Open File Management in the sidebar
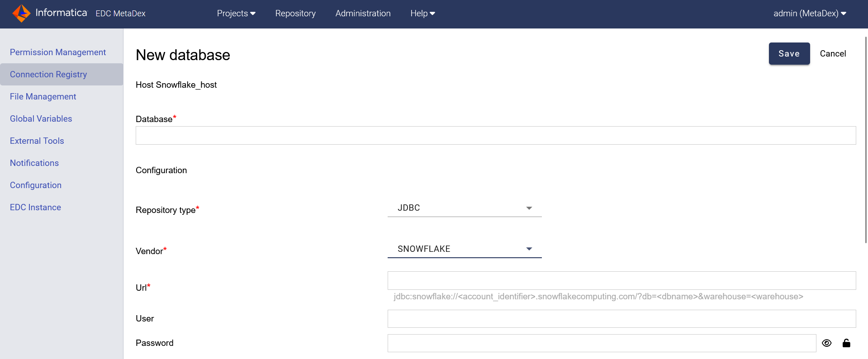The width and height of the screenshot is (868, 359). pyautogui.click(x=43, y=97)
